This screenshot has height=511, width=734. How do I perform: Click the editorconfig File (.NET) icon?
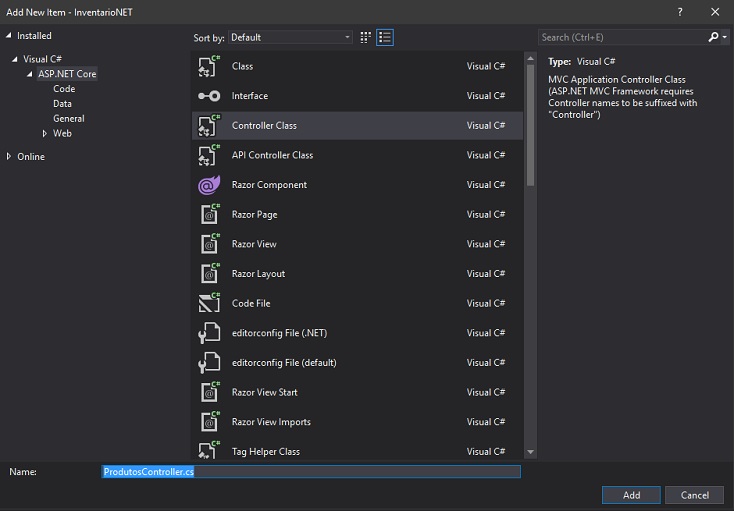click(209, 333)
